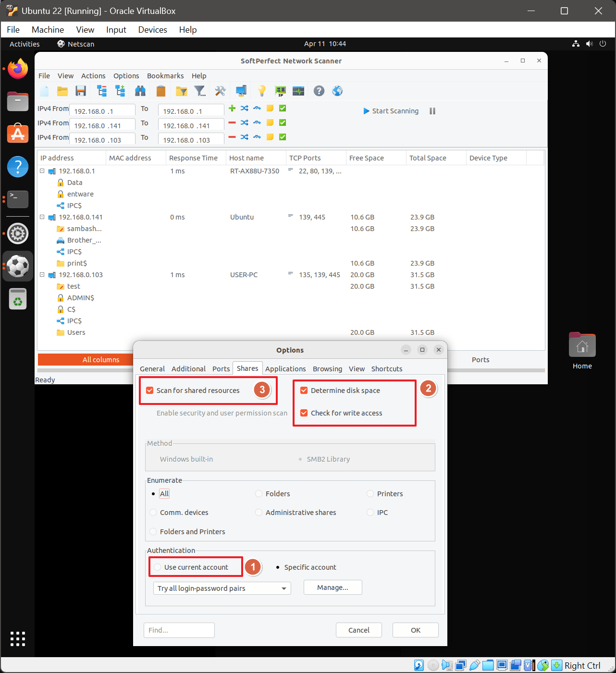616x673 pixels.
Task: Click the binoculars Find icon
Action: pos(140,91)
